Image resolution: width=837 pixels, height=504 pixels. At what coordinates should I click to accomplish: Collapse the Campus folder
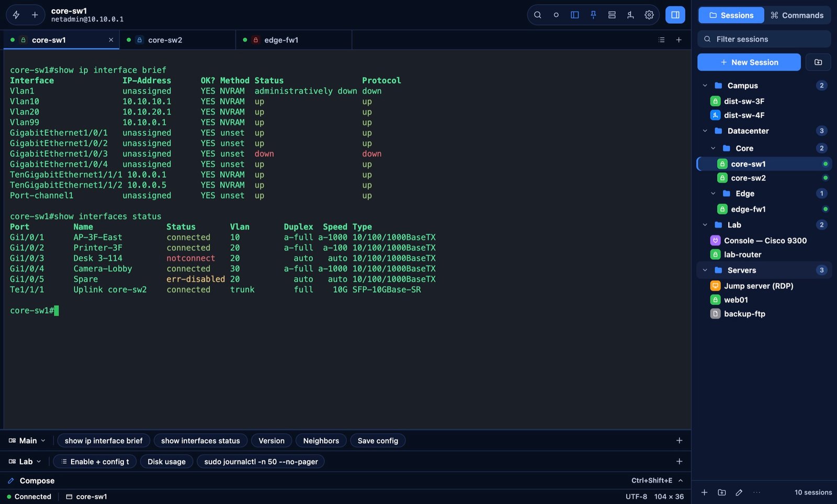click(x=705, y=86)
